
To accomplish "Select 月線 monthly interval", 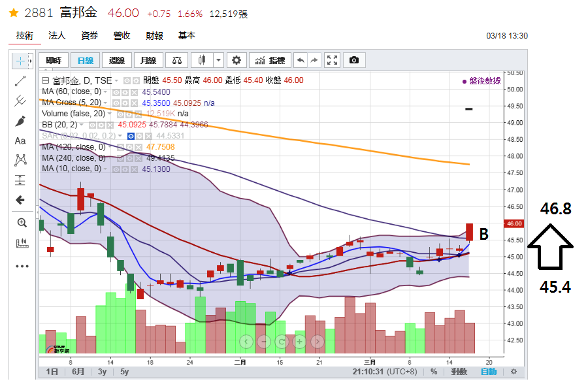I will click(148, 60).
